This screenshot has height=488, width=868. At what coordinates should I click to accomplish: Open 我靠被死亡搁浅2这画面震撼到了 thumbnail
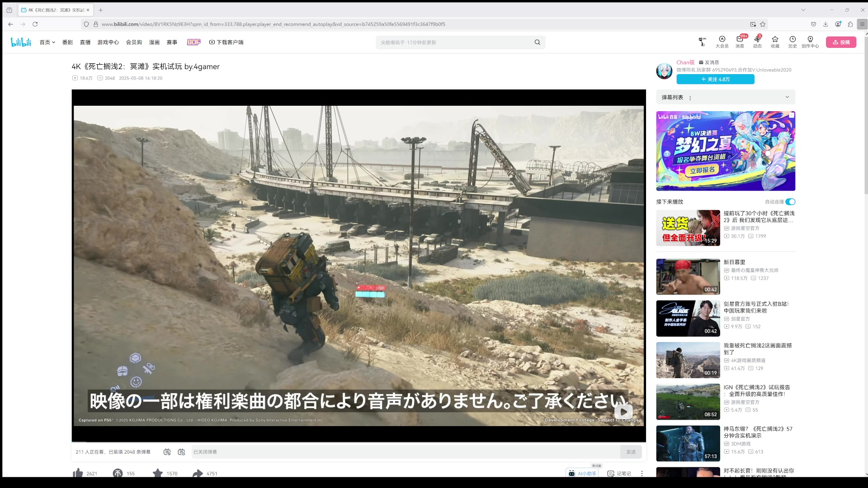688,360
